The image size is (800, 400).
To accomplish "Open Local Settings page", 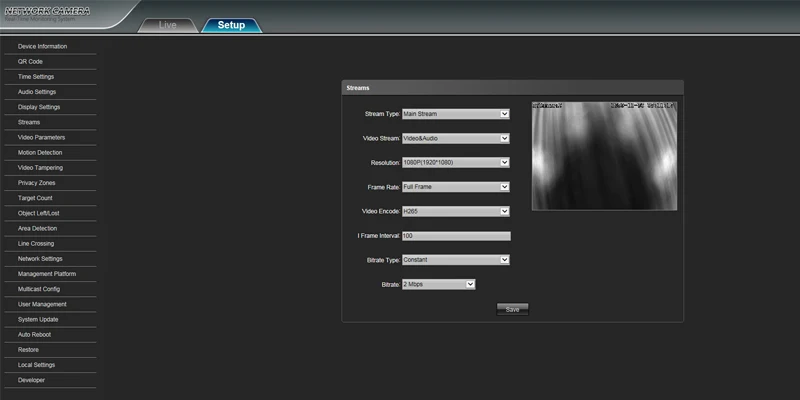I will [x=36, y=365].
